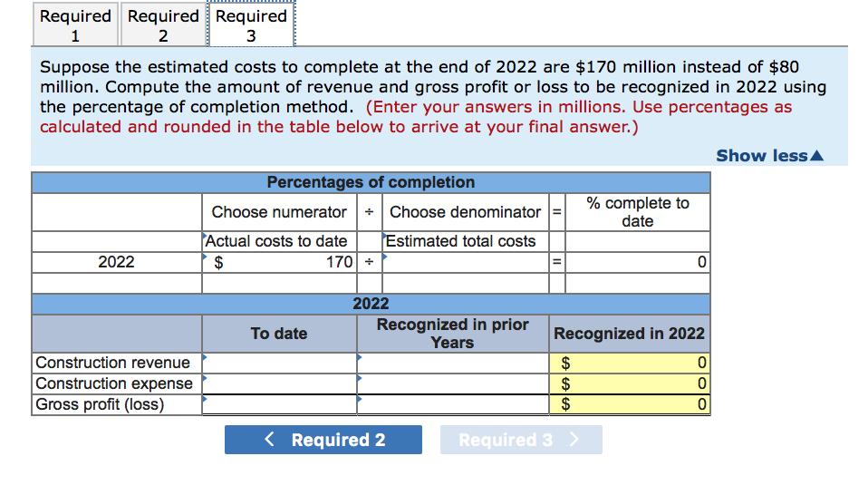868x495 pixels.
Task: Open the Actual costs to date numerator dropdown
Action: coord(280,241)
